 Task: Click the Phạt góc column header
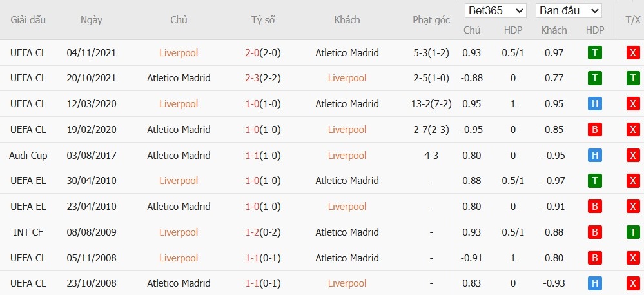click(x=431, y=20)
